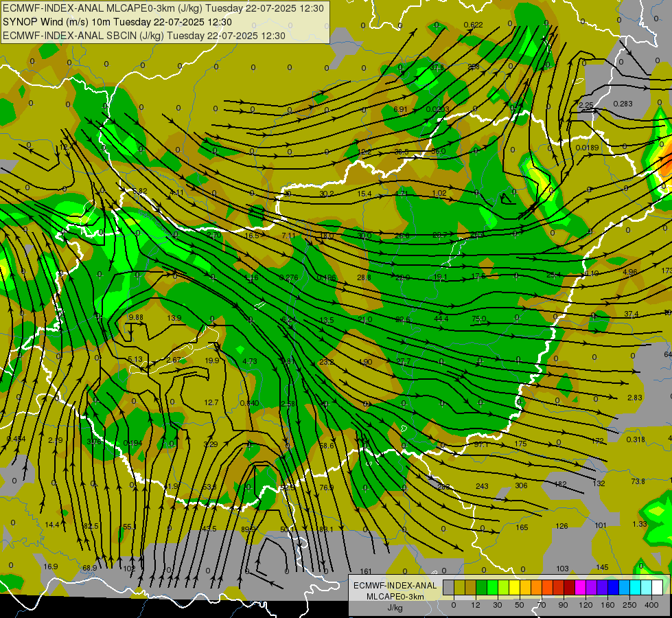672x618 pixels.
Task: Click the gray swatch in the legend
Action: click(x=449, y=587)
